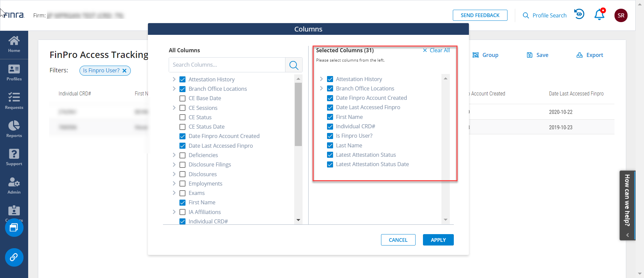Image resolution: width=644 pixels, height=278 pixels.
Task: Click Clear All selected columns
Action: coord(436,50)
